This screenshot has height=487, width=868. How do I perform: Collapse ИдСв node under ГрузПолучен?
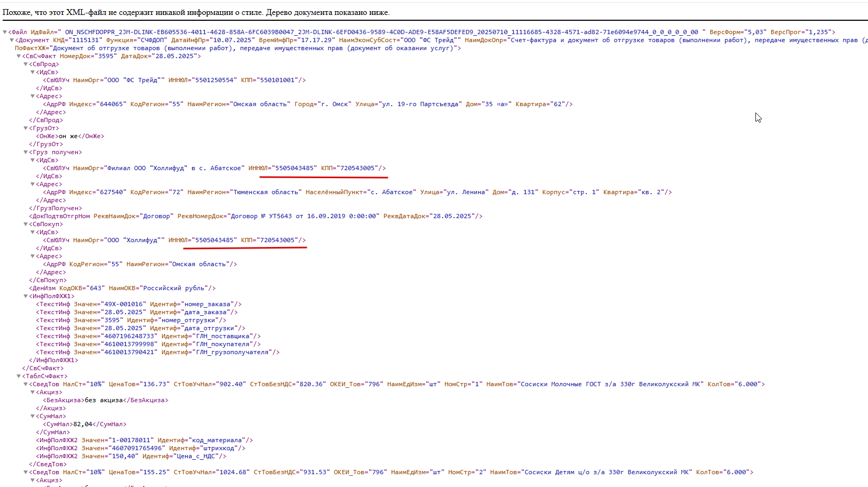pos(33,160)
